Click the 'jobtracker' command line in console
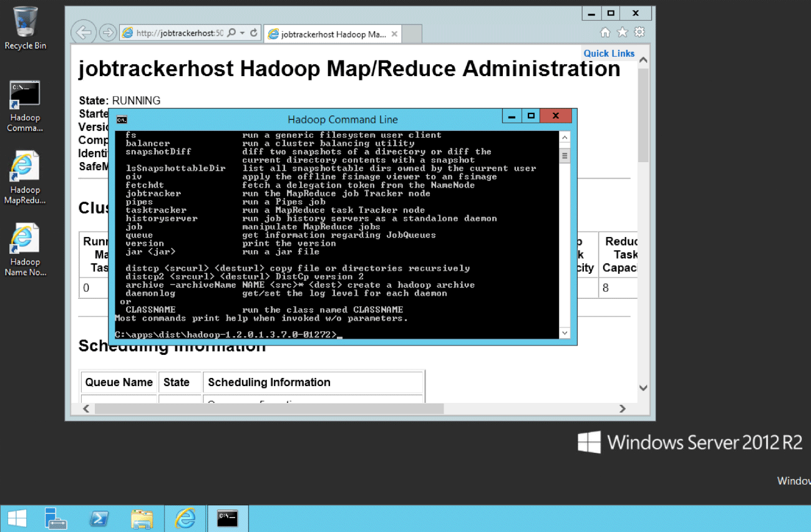This screenshot has width=811, height=532. click(278, 193)
